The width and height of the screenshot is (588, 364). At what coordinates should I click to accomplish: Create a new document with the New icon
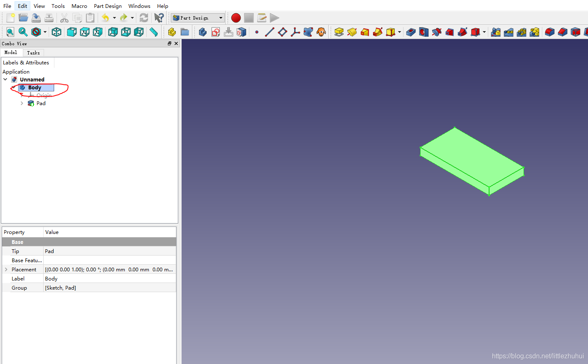10,18
